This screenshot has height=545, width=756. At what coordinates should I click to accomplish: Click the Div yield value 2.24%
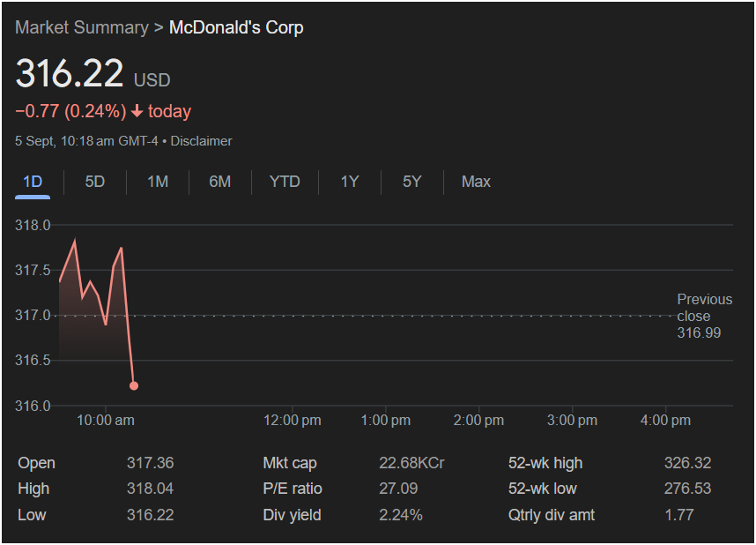[401, 515]
